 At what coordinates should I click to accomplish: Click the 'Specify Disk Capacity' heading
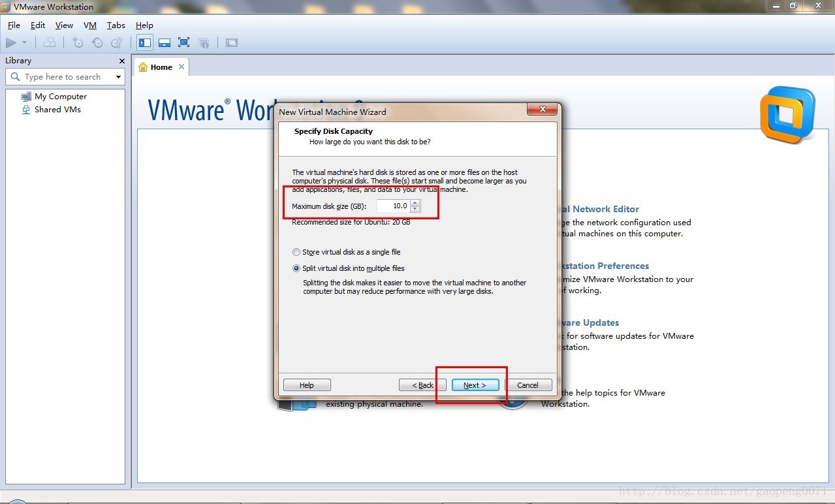pyautogui.click(x=334, y=131)
